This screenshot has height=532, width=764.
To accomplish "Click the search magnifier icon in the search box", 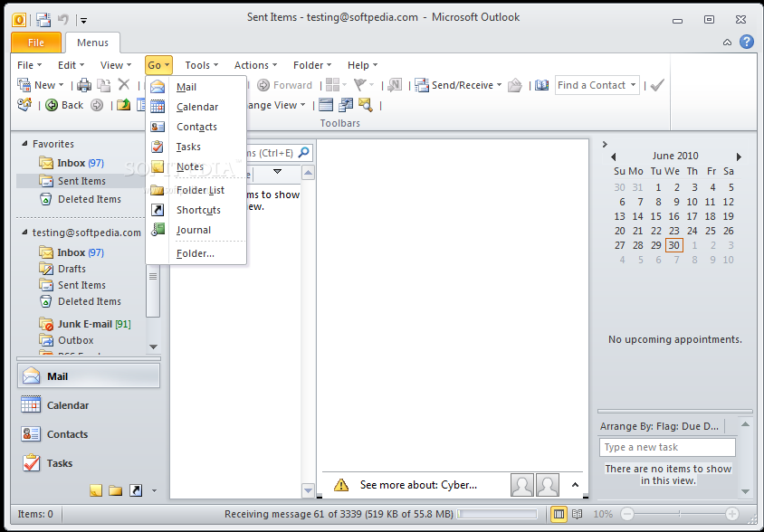I will 303,153.
